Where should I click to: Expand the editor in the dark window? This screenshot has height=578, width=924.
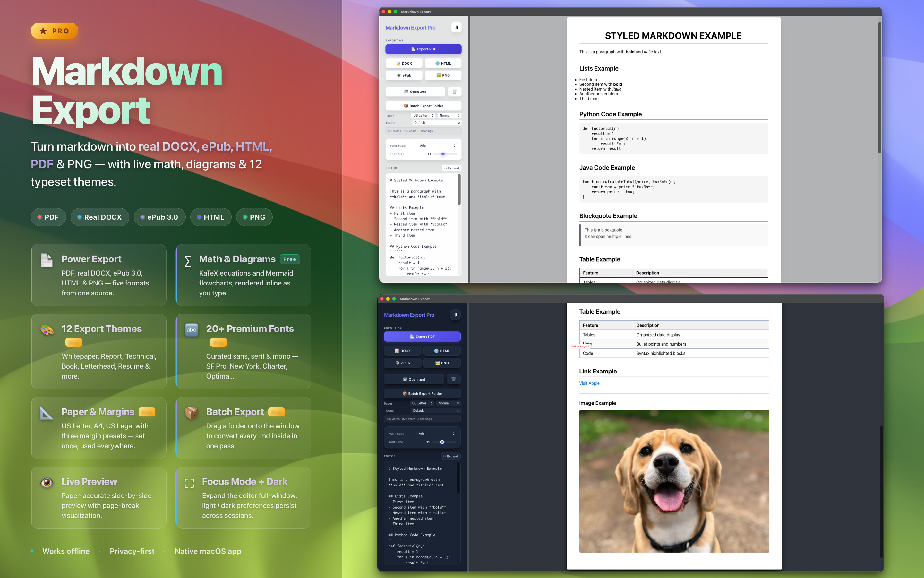point(450,456)
